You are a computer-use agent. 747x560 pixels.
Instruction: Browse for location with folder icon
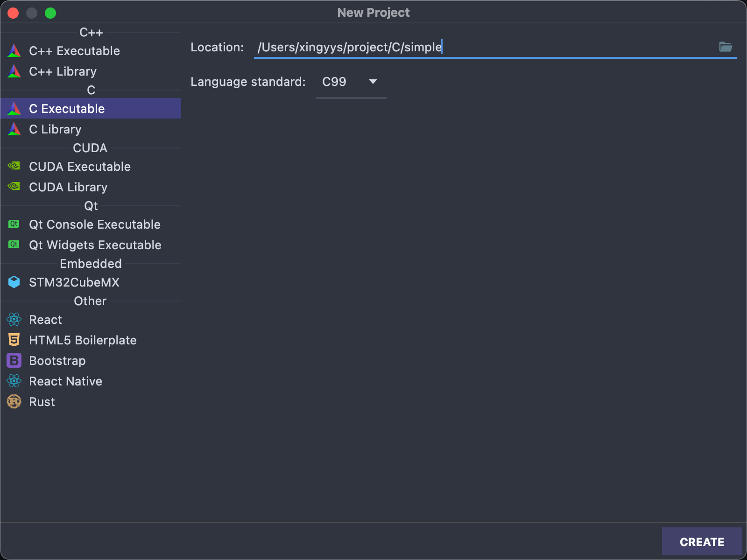click(x=726, y=47)
